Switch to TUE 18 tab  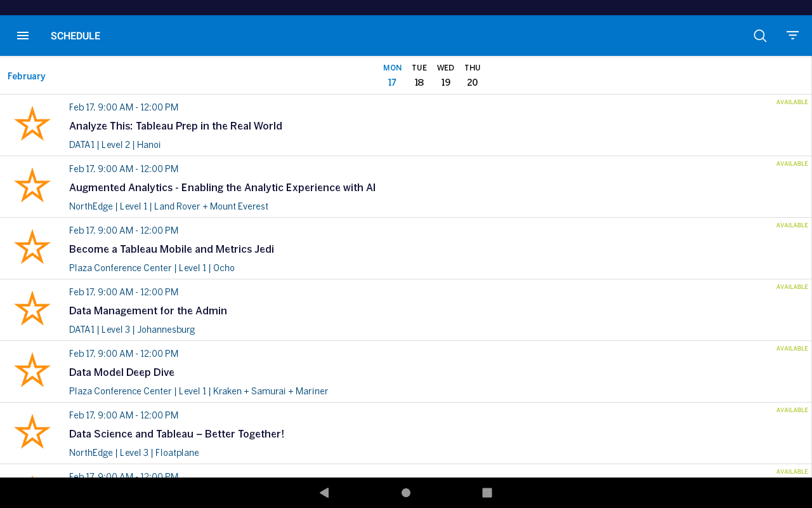pyautogui.click(x=419, y=75)
